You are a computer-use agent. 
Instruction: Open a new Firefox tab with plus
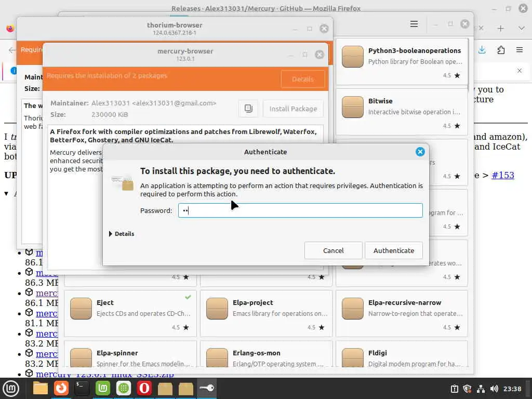[x=501, y=29]
